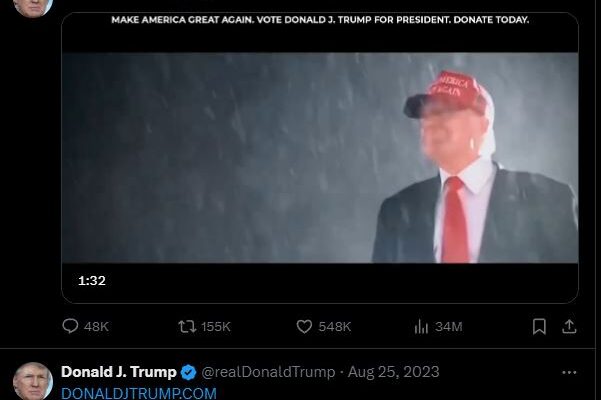This screenshot has height=400, width=601.
Task: Click the @realDonaldTrump handle
Action: (x=268, y=372)
